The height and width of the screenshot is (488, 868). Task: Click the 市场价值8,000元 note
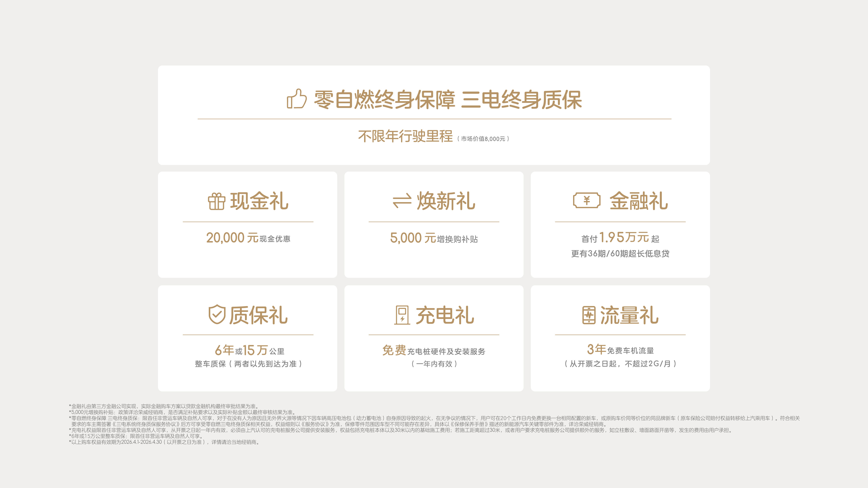click(x=483, y=139)
